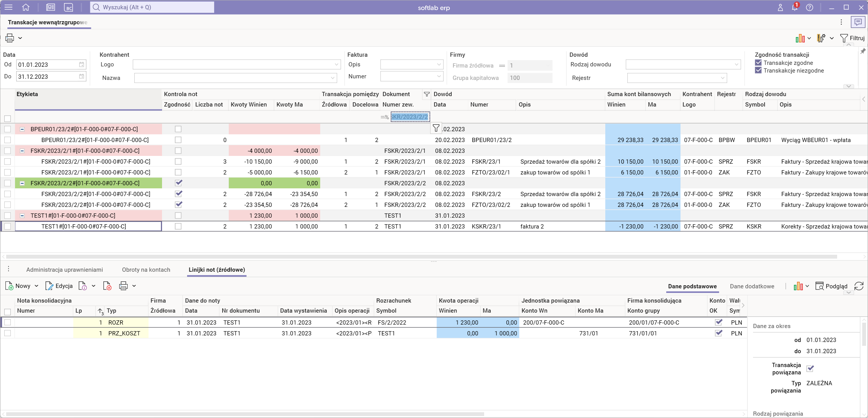Open the chat comments panel icon
Screen dimensions: 868x418
(x=858, y=22)
